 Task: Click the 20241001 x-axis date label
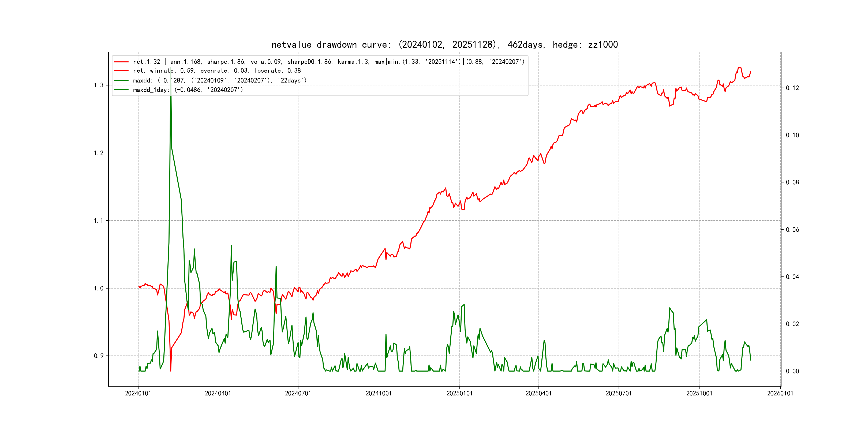coord(379,394)
